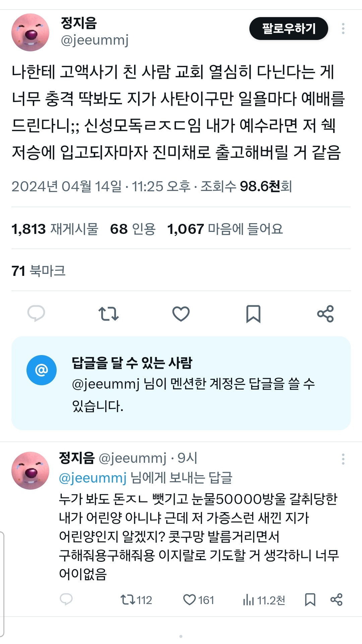The height and width of the screenshot is (644, 362).
Task: Open the three-dot menu on the main post
Action: pyautogui.click(x=343, y=29)
